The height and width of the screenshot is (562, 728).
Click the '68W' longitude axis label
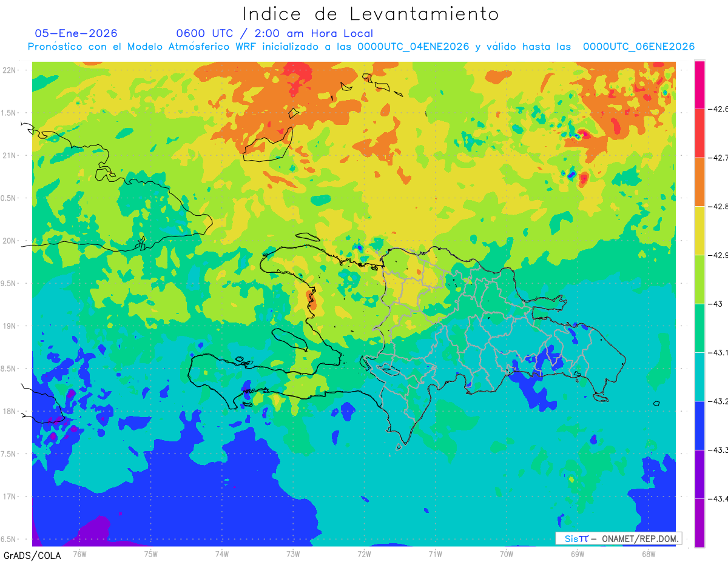pyautogui.click(x=648, y=554)
